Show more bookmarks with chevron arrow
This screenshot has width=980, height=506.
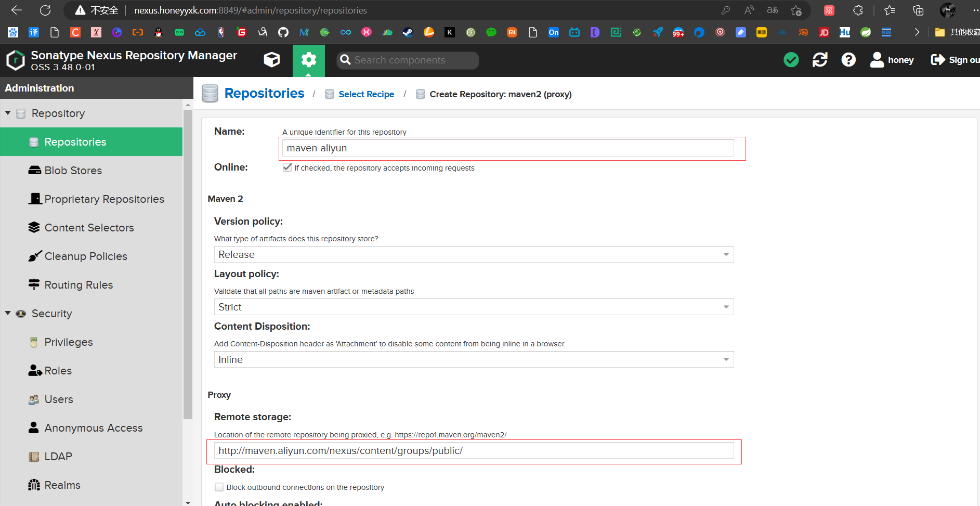coord(917,32)
